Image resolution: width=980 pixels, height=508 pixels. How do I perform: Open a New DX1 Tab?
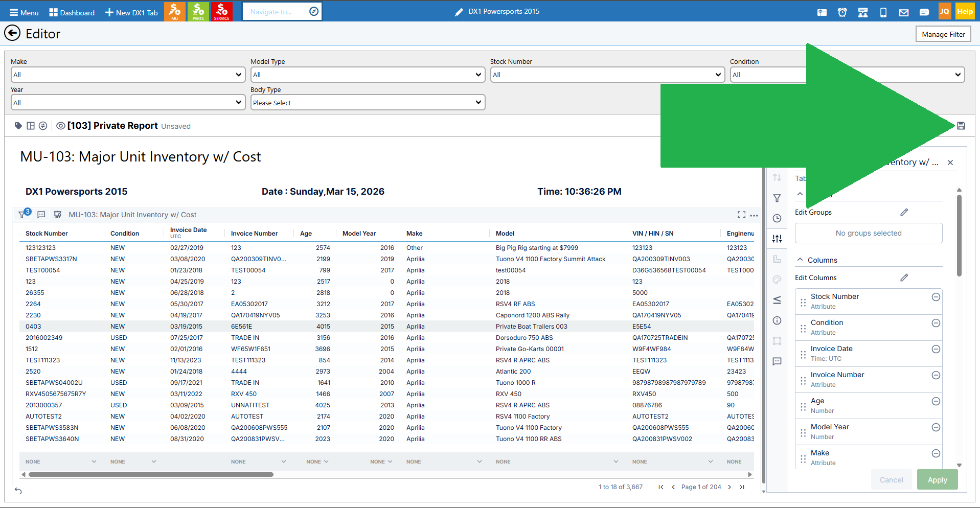point(131,12)
